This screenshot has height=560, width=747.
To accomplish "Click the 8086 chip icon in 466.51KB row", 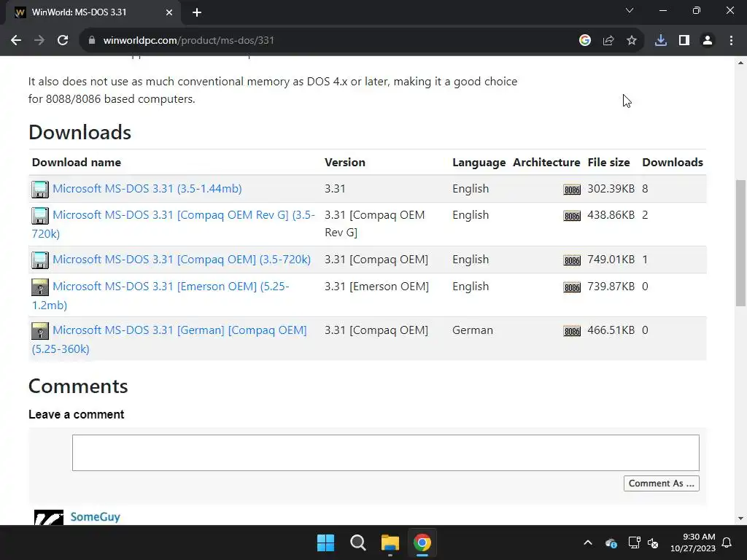I will click(x=572, y=331).
